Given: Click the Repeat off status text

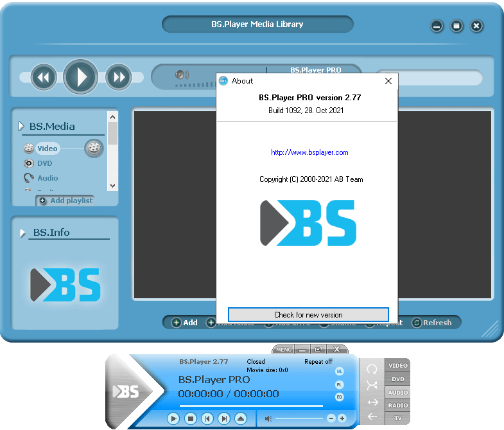Looking at the screenshot, I should pos(318,361).
